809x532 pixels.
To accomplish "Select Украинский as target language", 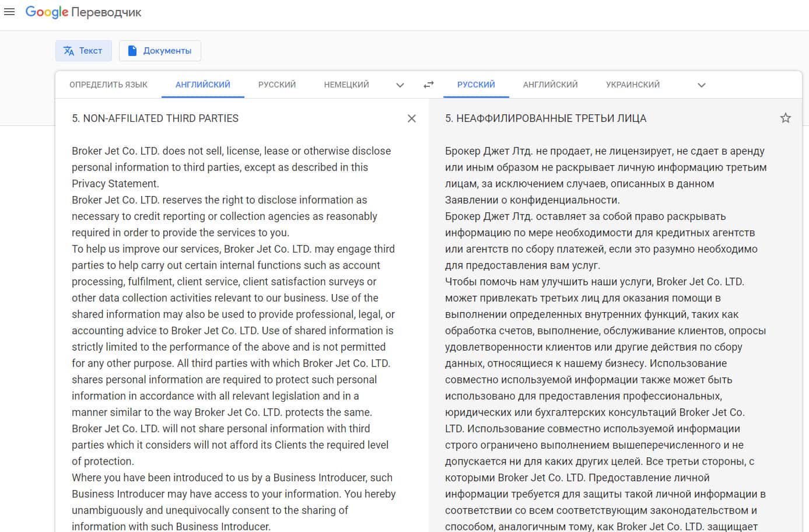I will pyautogui.click(x=633, y=85).
